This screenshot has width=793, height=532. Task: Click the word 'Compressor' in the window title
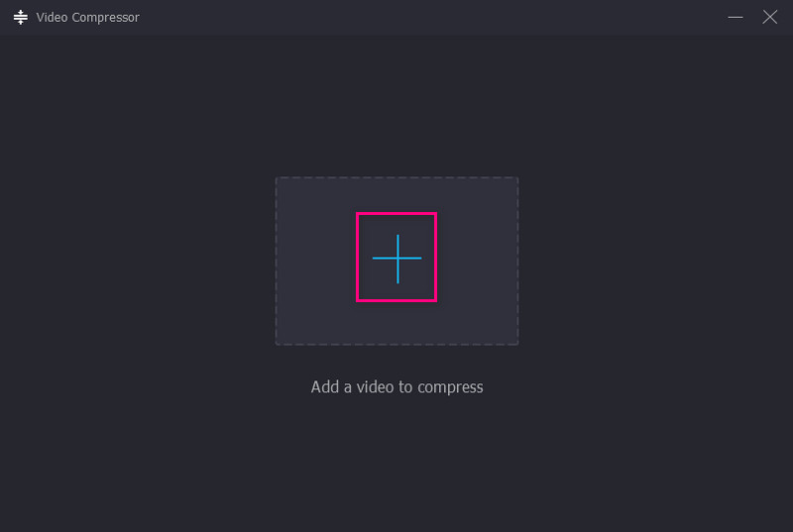tap(106, 17)
